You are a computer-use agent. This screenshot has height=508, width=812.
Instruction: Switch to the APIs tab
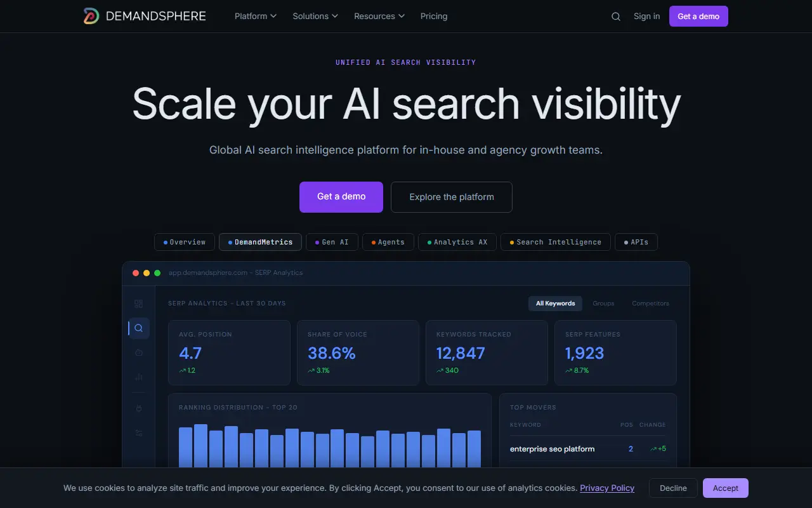[x=636, y=242]
